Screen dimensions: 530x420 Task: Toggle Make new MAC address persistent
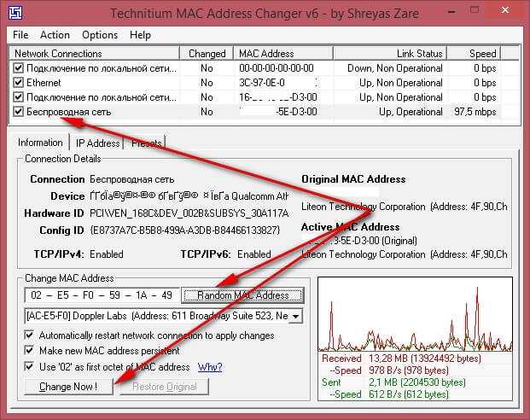click(29, 350)
